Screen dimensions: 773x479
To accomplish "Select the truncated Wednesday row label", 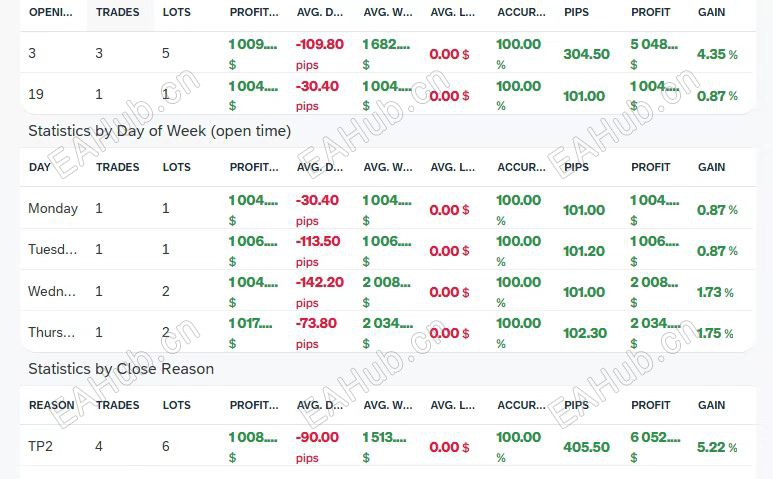I will click(52, 291).
